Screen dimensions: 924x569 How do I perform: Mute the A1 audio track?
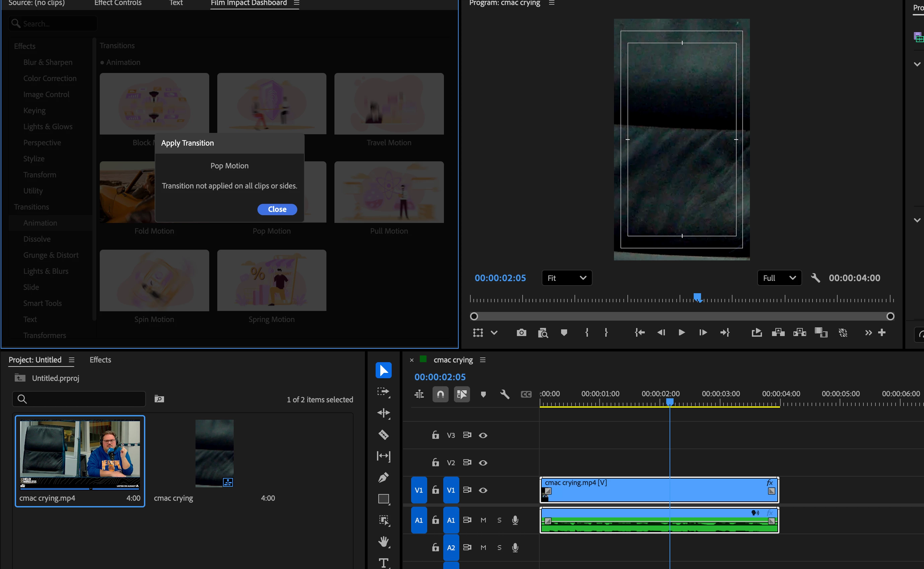pos(483,520)
